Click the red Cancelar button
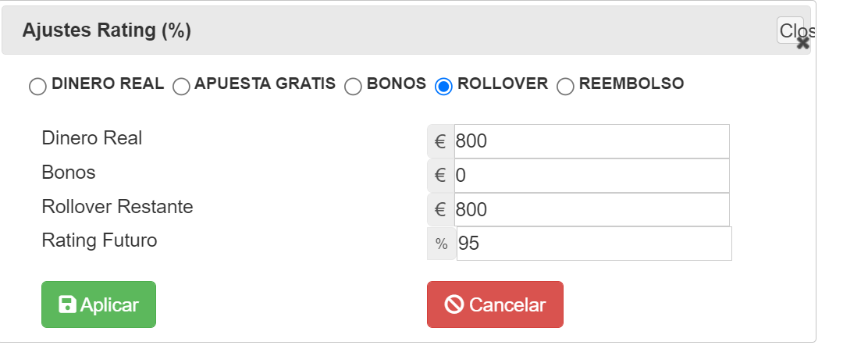 495,304
